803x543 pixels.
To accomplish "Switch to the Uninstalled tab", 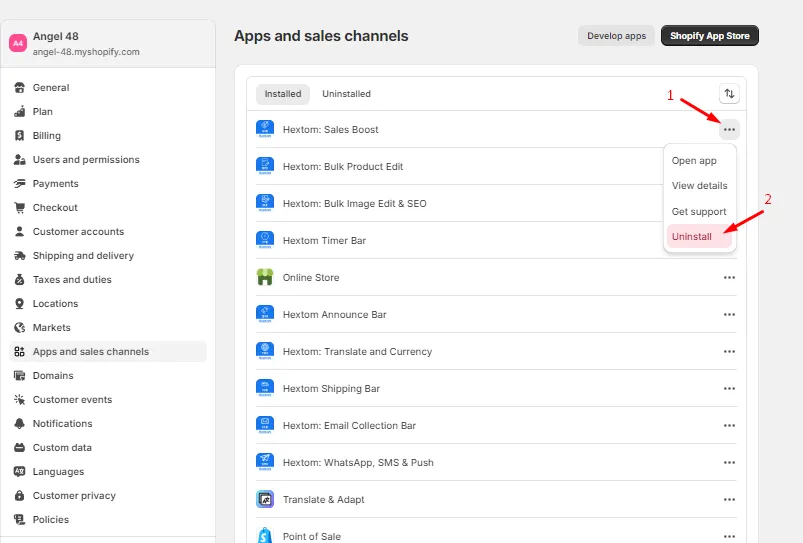I will (x=346, y=94).
